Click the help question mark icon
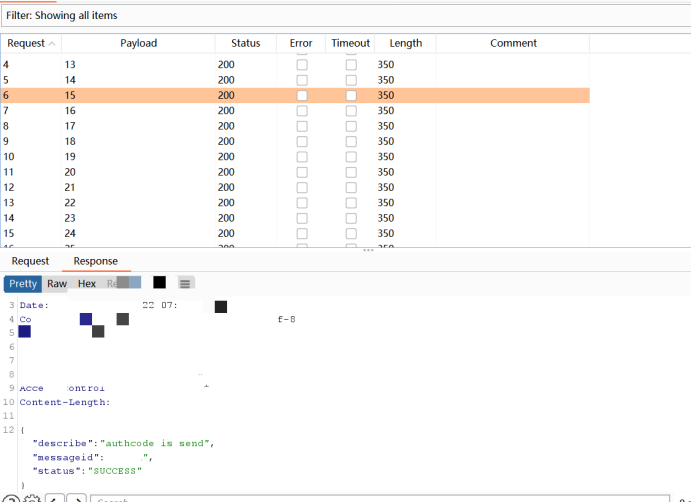Screen dimensions: 692x503 [10, 499]
